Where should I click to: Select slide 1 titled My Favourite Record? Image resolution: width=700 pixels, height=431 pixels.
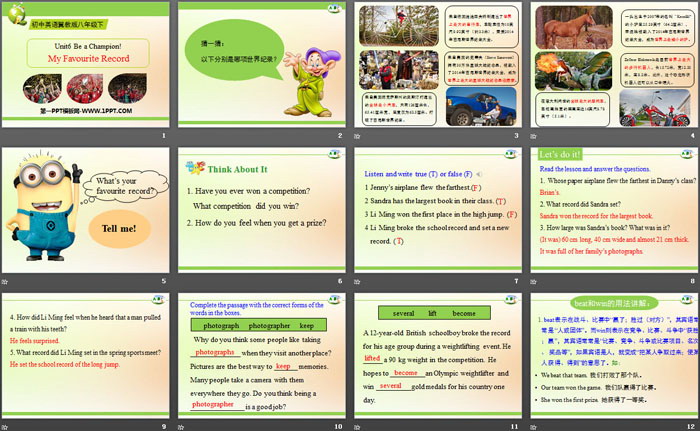tap(86, 65)
